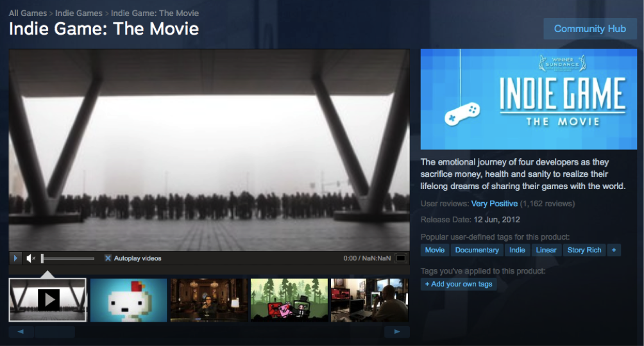
Task: Click the Release Date 12 Jun, 2012 text
Action: (x=470, y=220)
